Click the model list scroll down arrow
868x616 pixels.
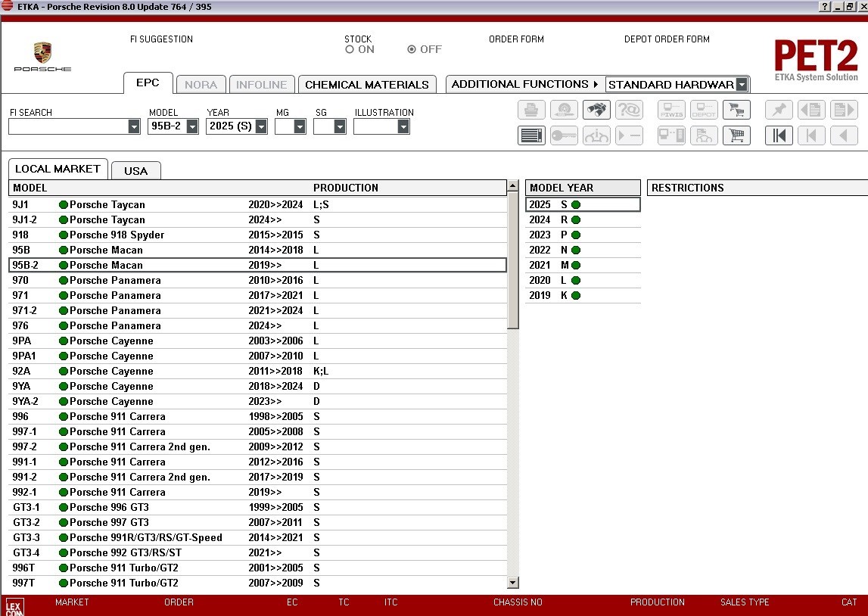(512, 582)
